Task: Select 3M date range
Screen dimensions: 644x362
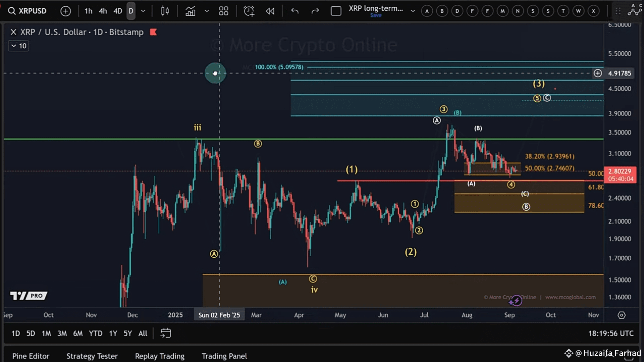Action: click(62, 333)
